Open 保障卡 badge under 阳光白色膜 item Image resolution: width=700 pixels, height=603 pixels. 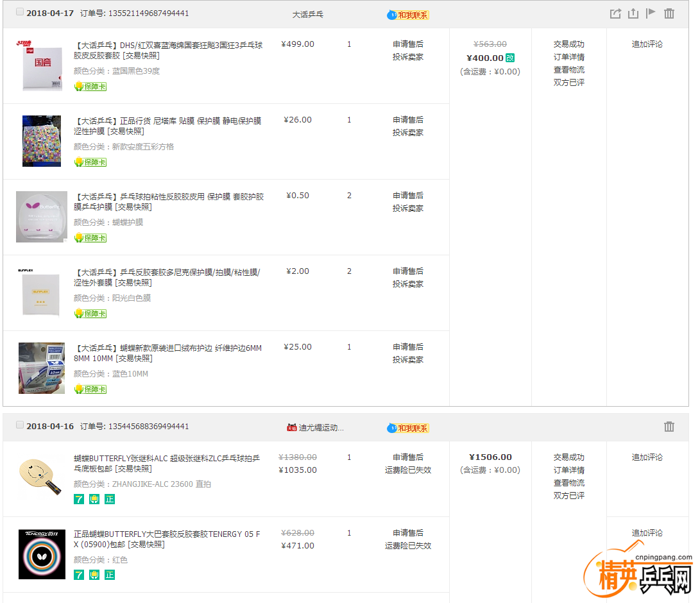pos(90,314)
